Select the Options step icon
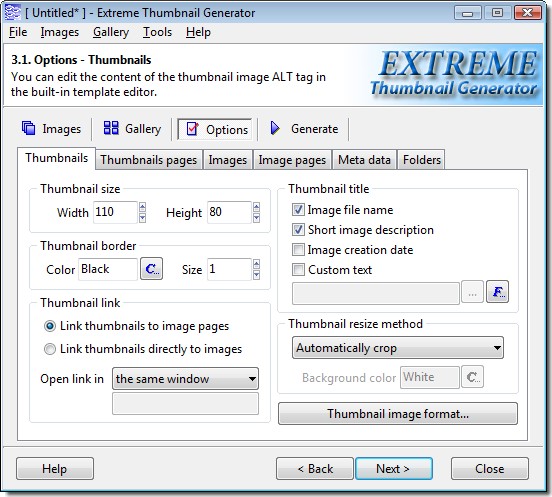 (192, 129)
